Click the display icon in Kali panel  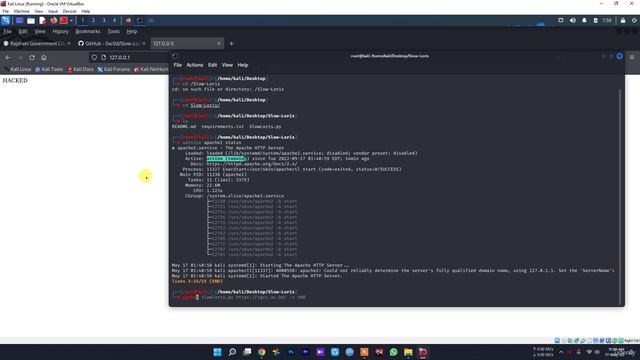click(x=561, y=20)
